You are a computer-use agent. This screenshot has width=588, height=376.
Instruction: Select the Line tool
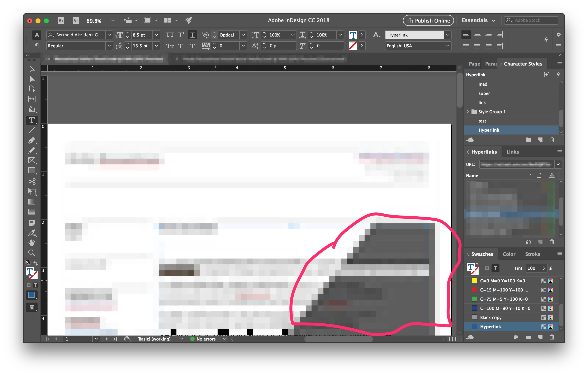[x=32, y=130]
